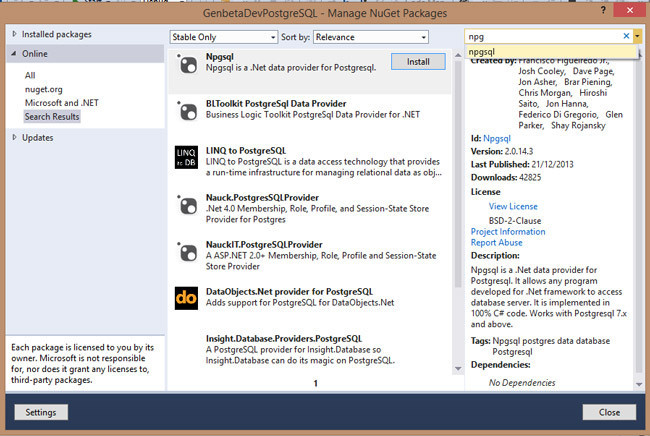650x436 pixels.
Task: Open the View License link
Action: pos(513,206)
